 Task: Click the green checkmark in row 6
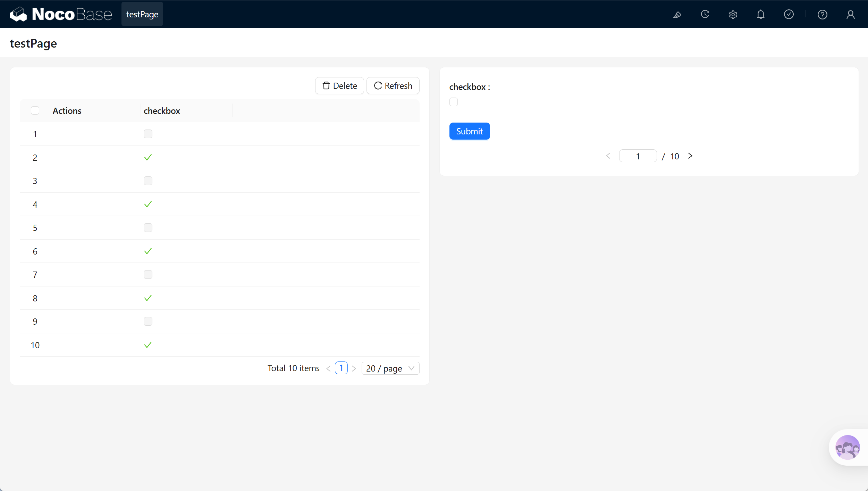pyautogui.click(x=148, y=251)
